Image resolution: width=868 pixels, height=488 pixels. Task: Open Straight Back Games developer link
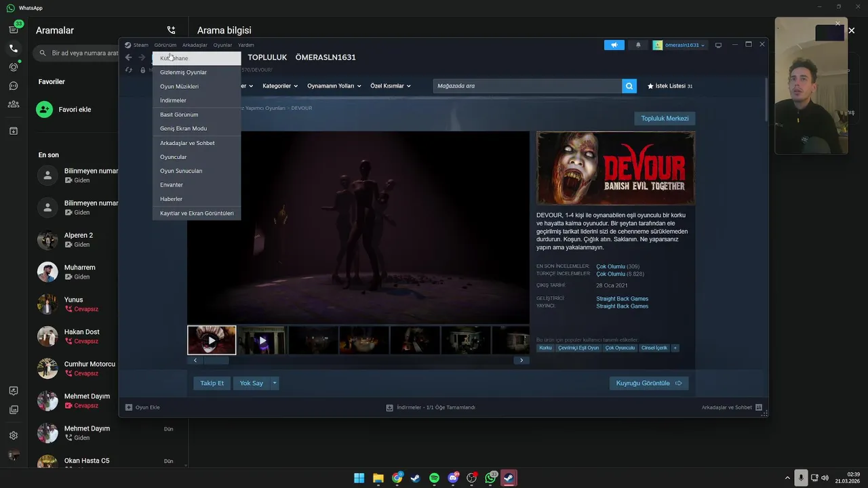click(622, 299)
